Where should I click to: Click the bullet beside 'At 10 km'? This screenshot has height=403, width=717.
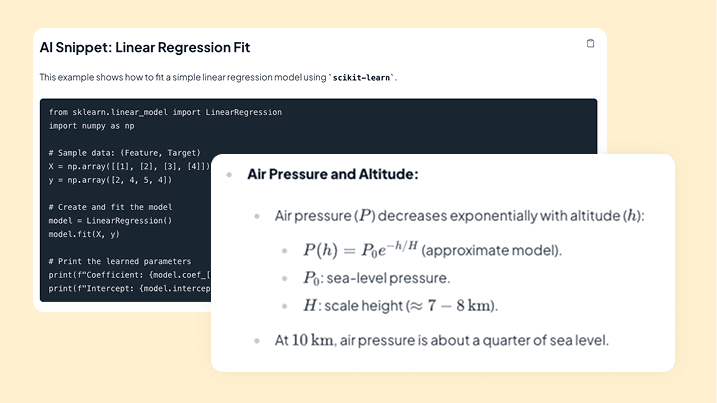[x=257, y=340]
